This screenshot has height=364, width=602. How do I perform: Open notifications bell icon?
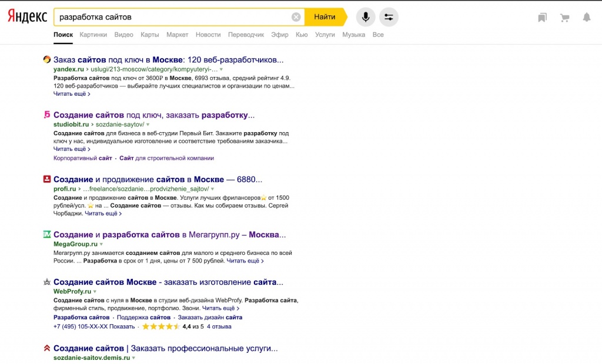click(x=586, y=18)
